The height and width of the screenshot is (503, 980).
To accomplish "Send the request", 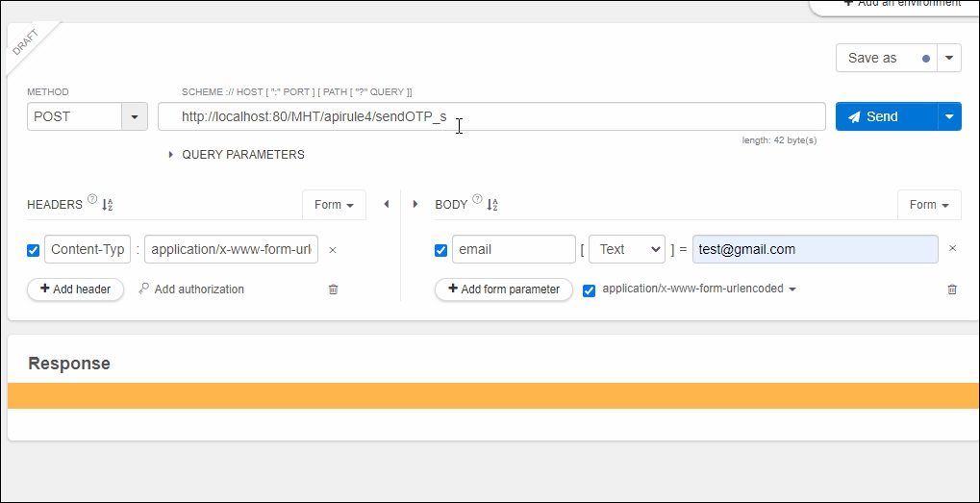I will coord(886,116).
